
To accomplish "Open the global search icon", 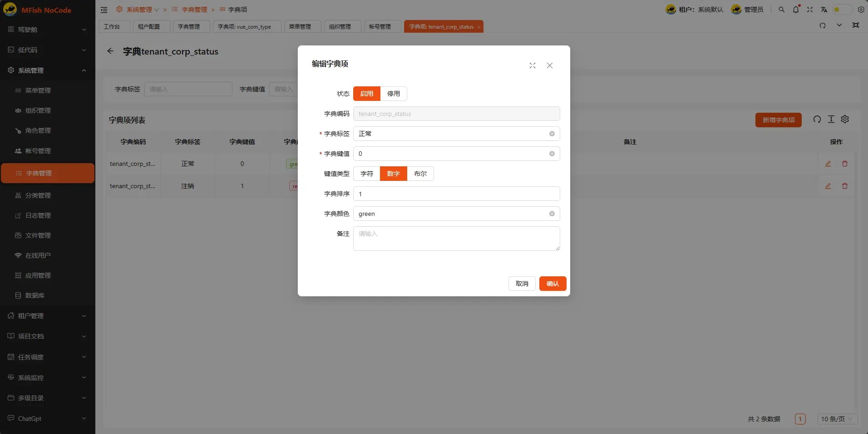I will click(781, 10).
